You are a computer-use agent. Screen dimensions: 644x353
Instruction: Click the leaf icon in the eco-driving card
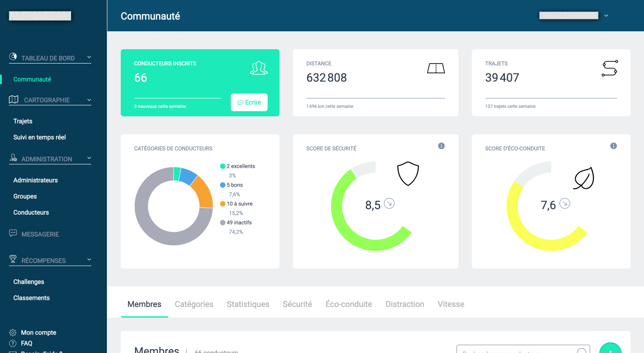click(584, 178)
